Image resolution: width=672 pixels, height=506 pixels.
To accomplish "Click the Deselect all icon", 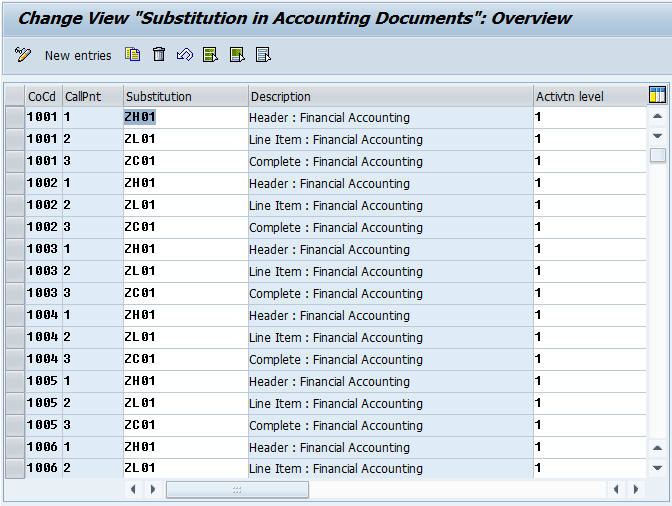I will 263,55.
